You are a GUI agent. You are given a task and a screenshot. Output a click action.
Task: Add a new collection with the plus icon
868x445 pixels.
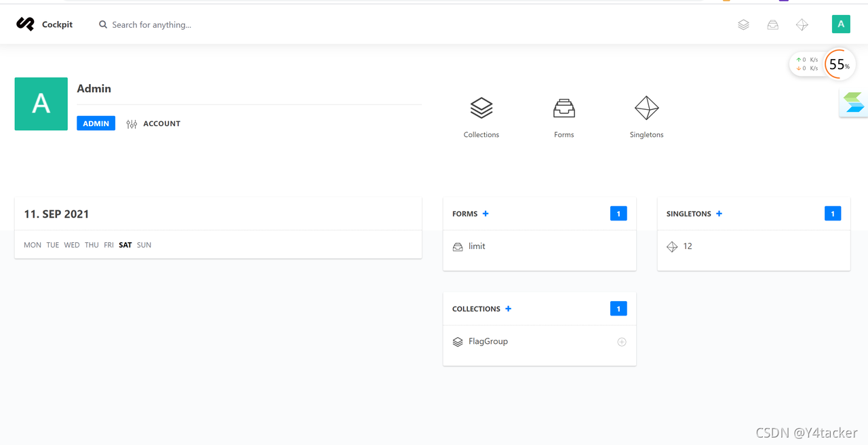coord(509,309)
